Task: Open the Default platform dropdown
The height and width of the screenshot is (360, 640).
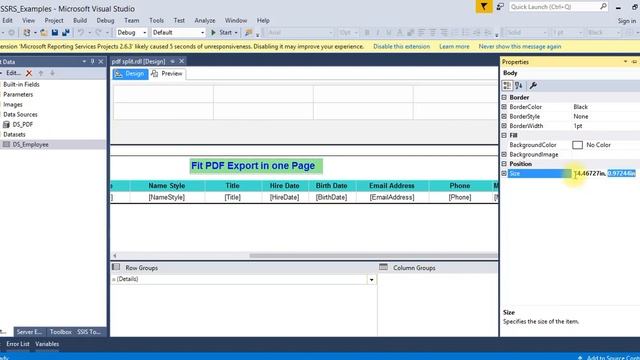Action: (202, 33)
